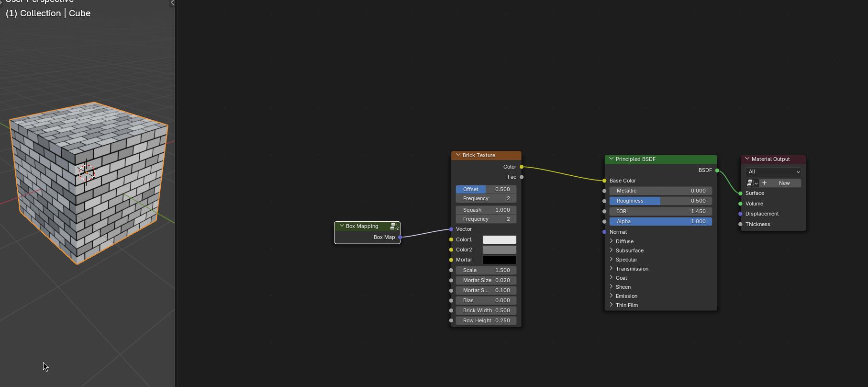Click the sidebar toggle arrow at the viewport edge
Image resolution: width=868 pixels, height=387 pixels.
[172, 3]
